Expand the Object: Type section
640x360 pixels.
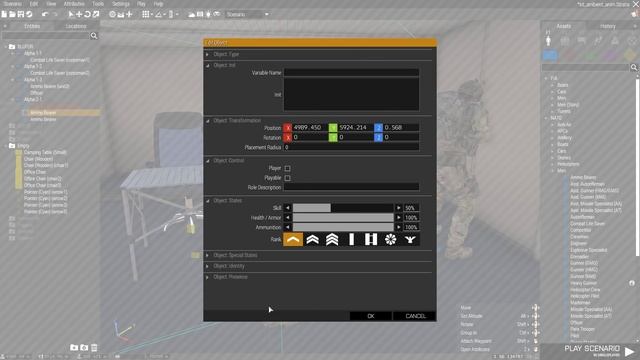(x=207, y=54)
